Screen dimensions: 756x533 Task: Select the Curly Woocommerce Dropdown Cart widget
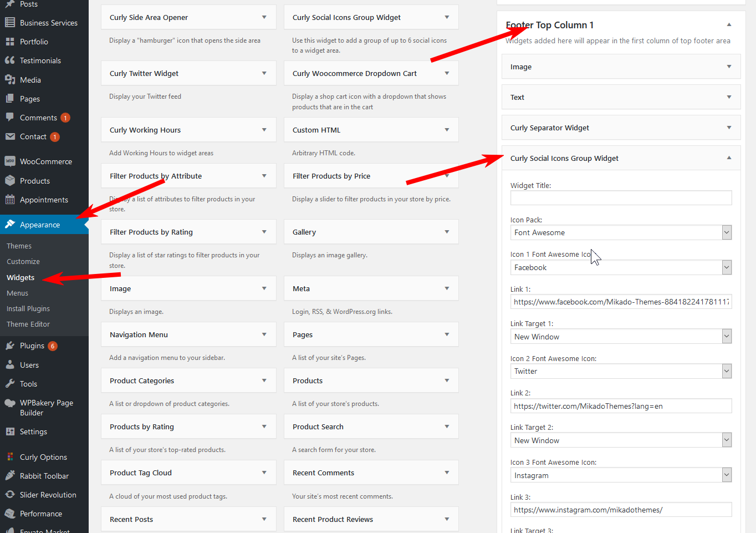[371, 73]
